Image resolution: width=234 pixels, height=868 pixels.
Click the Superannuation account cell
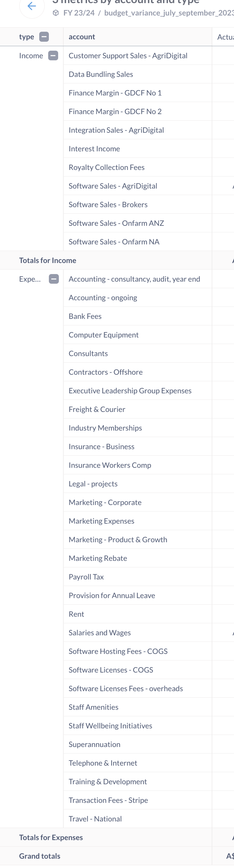click(138, 744)
